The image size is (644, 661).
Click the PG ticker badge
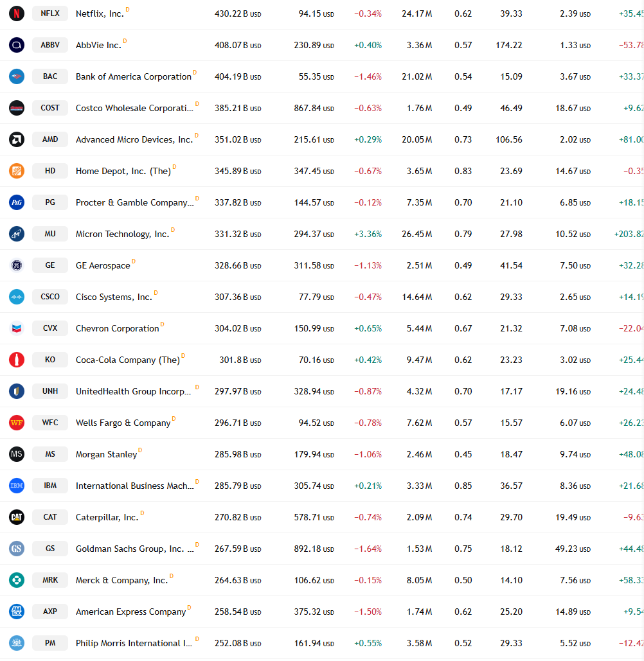(x=50, y=202)
